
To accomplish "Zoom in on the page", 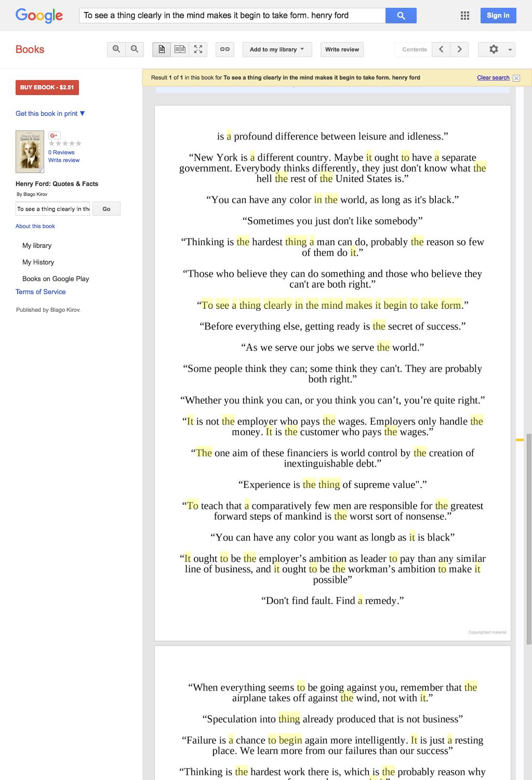I will click(116, 49).
